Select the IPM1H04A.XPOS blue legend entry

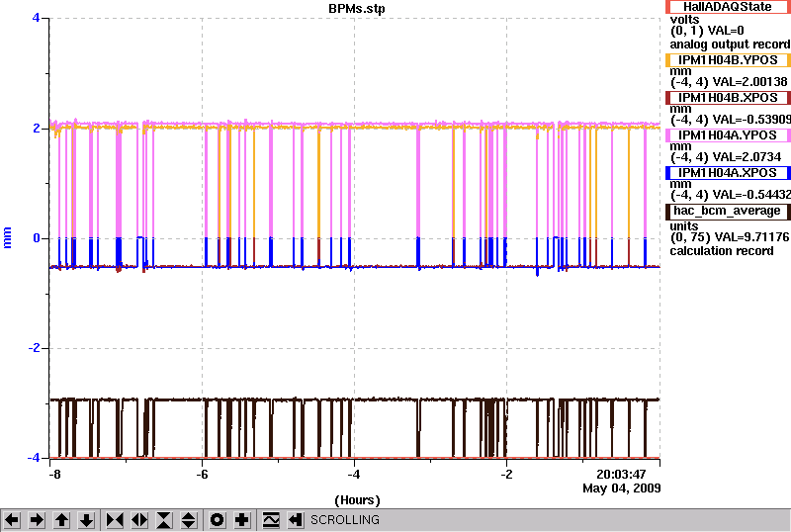(727, 173)
